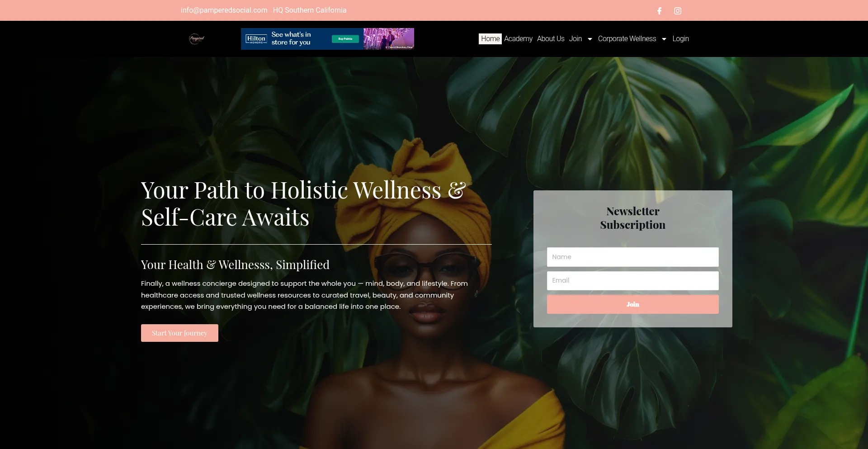Open the Login link
Image resolution: width=868 pixels, height=449 pixels.
[x=680, y=39]
